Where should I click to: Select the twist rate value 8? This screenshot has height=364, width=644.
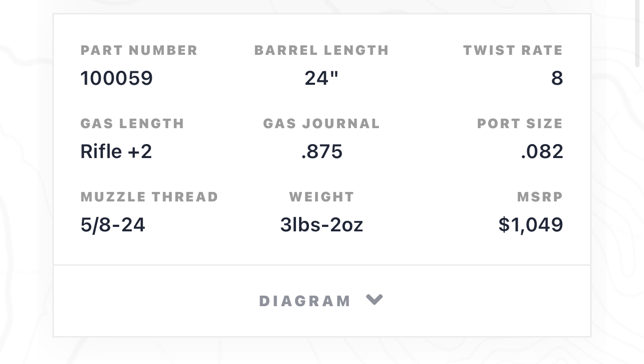[557, 78]
